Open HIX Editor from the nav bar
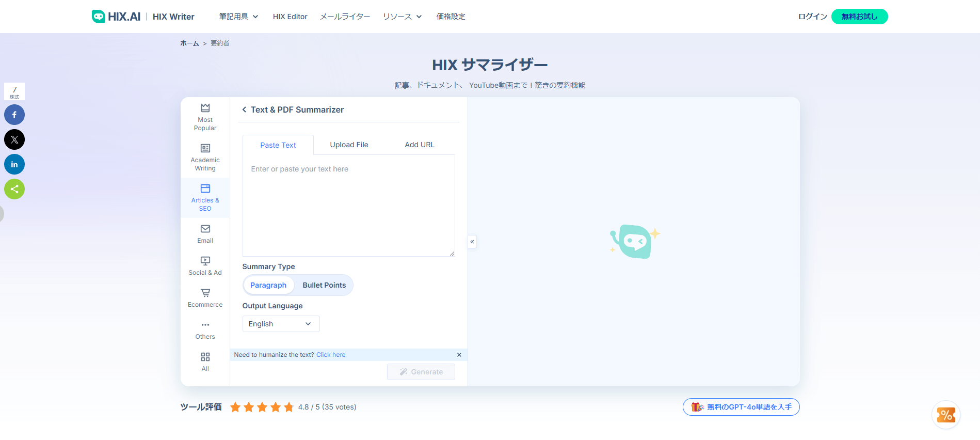The image size is (980, 440). click(290, 17)
